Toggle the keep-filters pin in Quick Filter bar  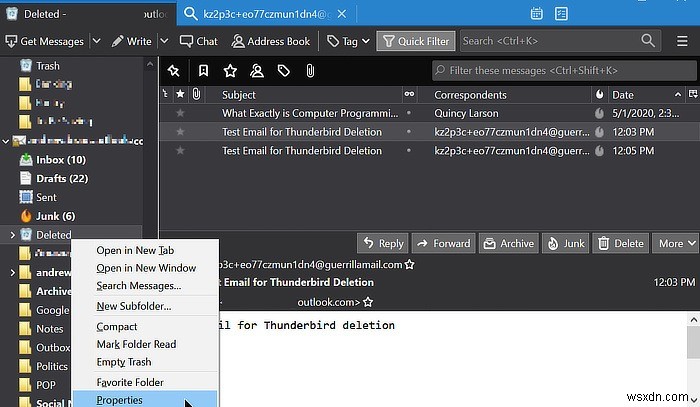click(173, 71)
